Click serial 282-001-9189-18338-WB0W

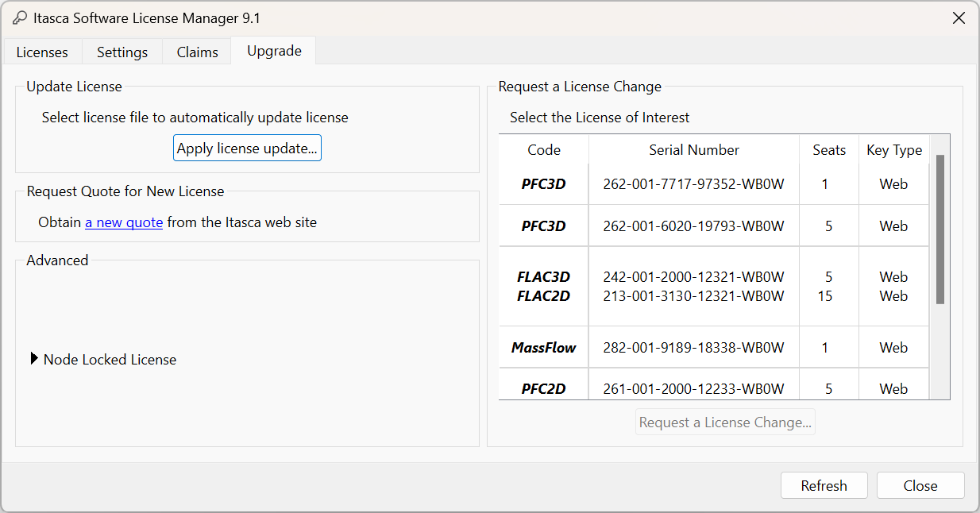click(694, 348)
